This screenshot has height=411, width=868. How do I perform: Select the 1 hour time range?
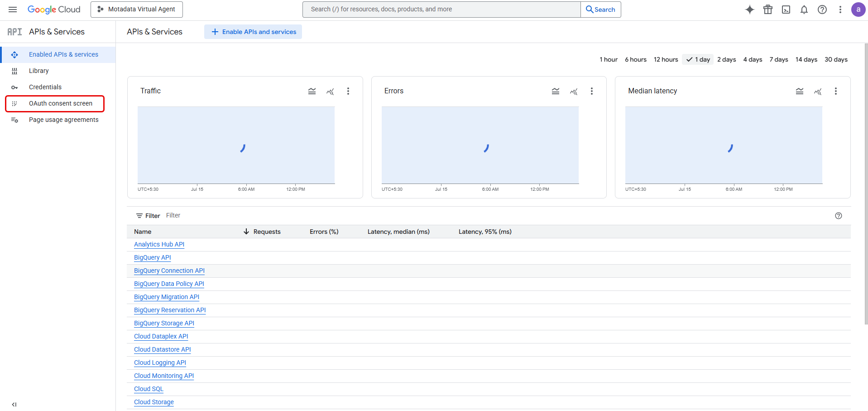(608, 59)
